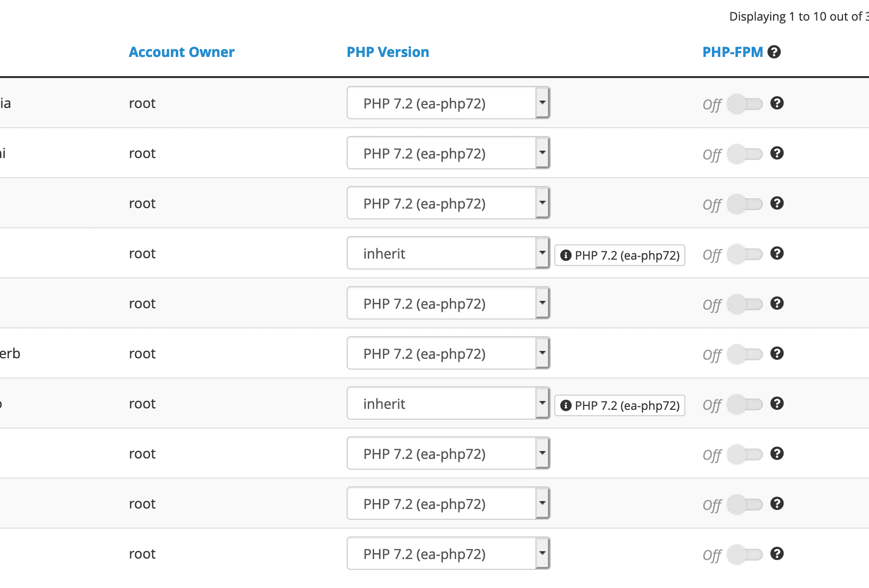Enable PHP-FPM for the 'erb' domain

pos(745,354)
